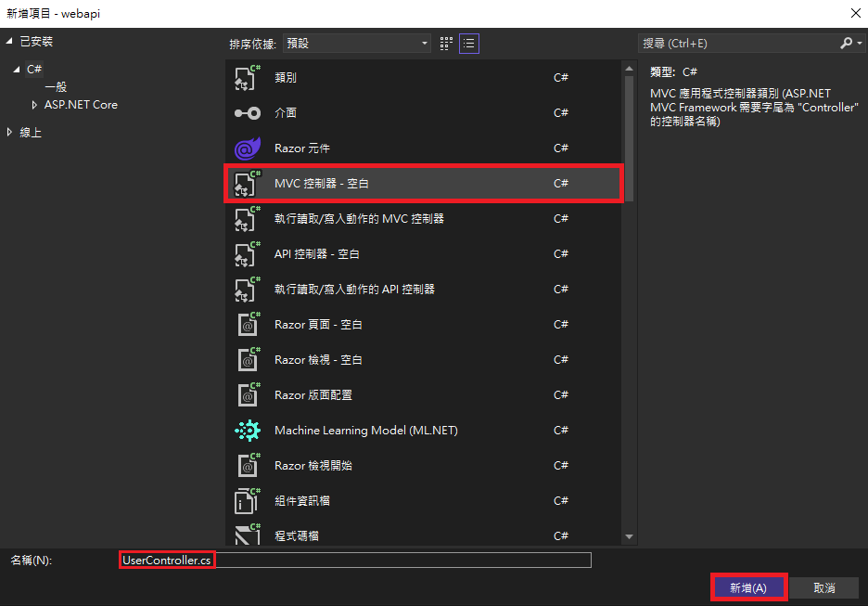868x606 pixels.
Task: Click 取消 cancel button
Action: [824, 587]
